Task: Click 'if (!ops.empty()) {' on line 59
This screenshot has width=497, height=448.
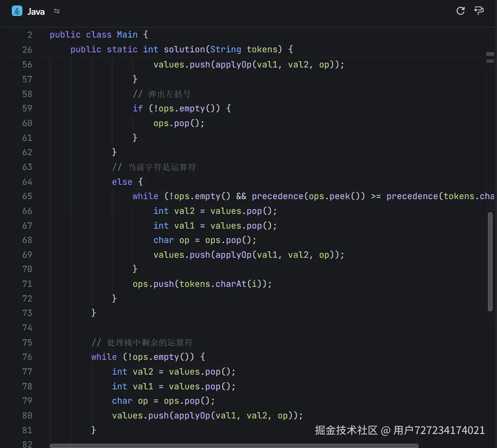Action: 182,108
